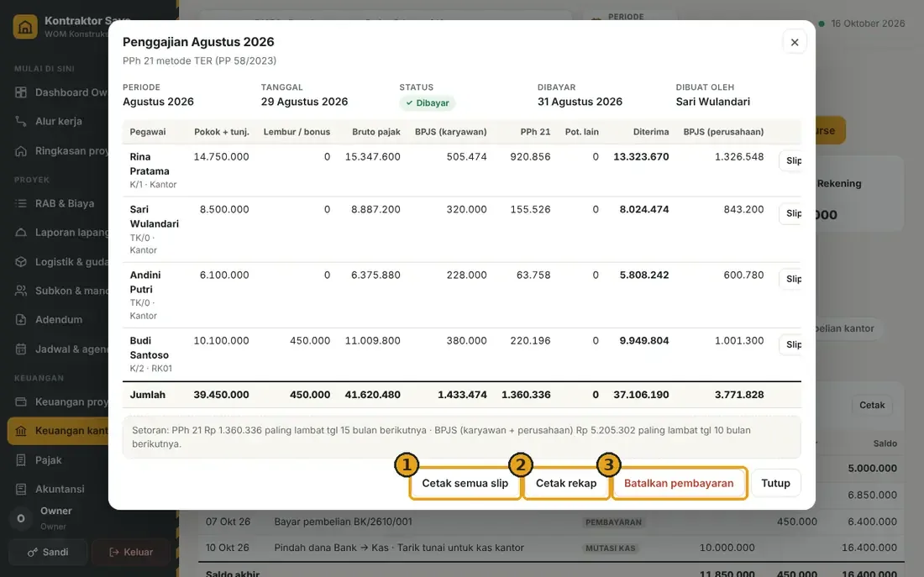Click the Jadwal & agenda calendar icon
The image size is (924, 577).
21,349
